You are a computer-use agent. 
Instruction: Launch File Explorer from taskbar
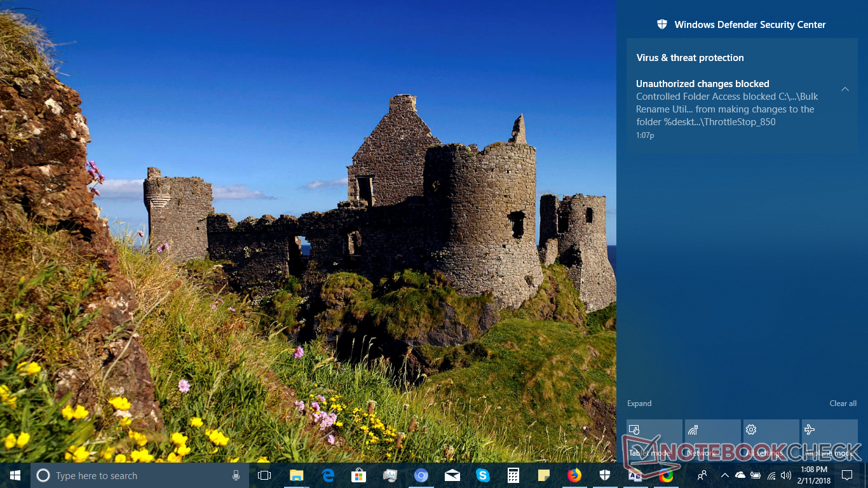tap(296, 475)
